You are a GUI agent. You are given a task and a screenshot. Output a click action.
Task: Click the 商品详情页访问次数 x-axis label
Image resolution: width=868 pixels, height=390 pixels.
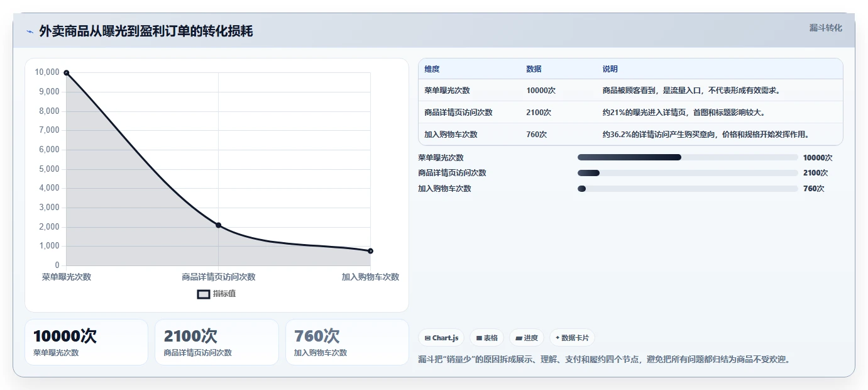(x=219, y=277)
